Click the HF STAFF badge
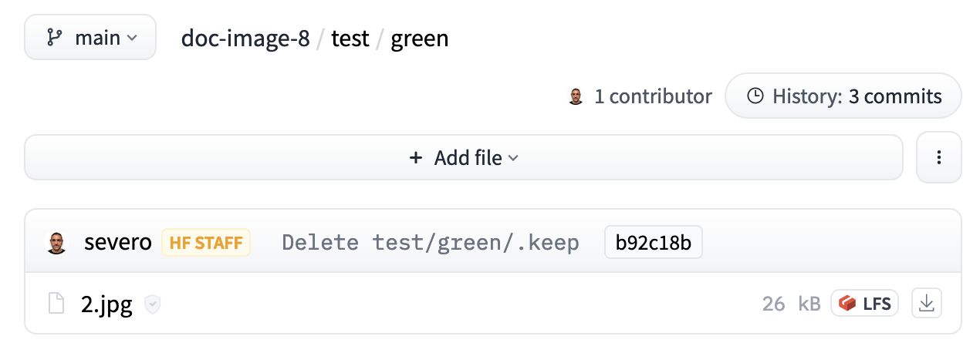Viewport: 980px width, 353px height. point(206,243)
